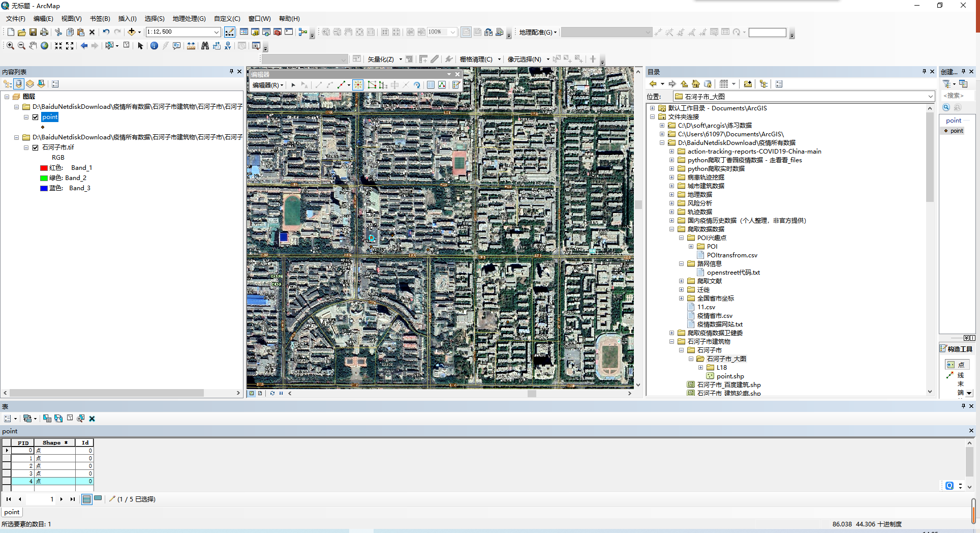Click Connect To Folder in catalog
This screenshot has width=980, height=533.
pos(748,84)
